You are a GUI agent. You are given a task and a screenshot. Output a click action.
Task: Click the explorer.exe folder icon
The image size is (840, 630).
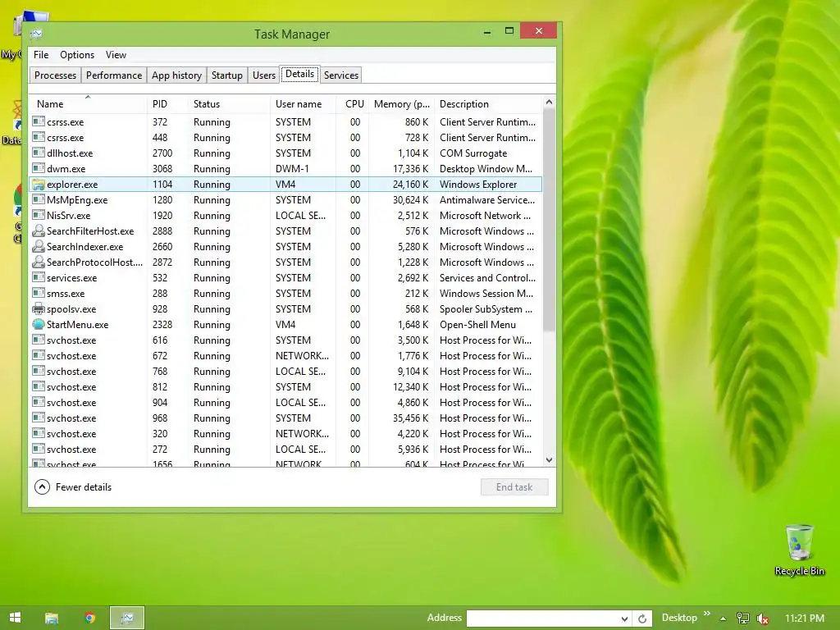[x=38, y=185]
